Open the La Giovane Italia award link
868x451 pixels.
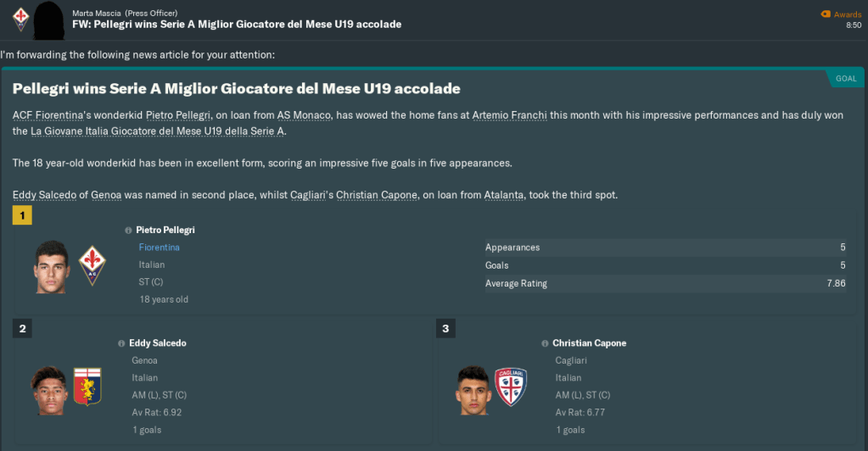click(159, 131)
